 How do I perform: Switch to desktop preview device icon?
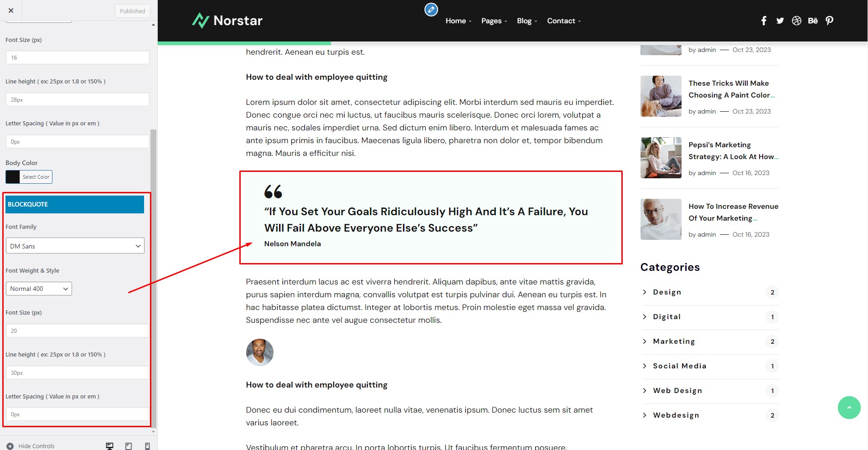pyautogui.click(x=109, y=446)
